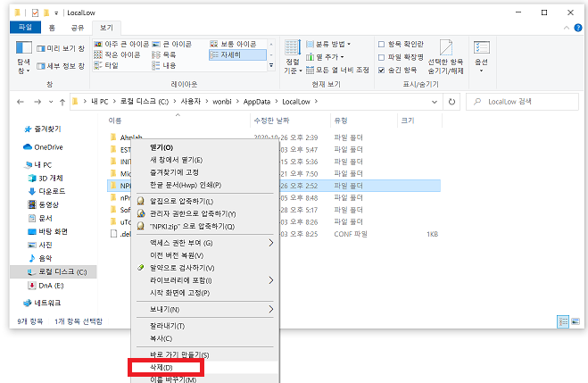Switch to the 홈 ribbon tab

click(x=52, y=28)
